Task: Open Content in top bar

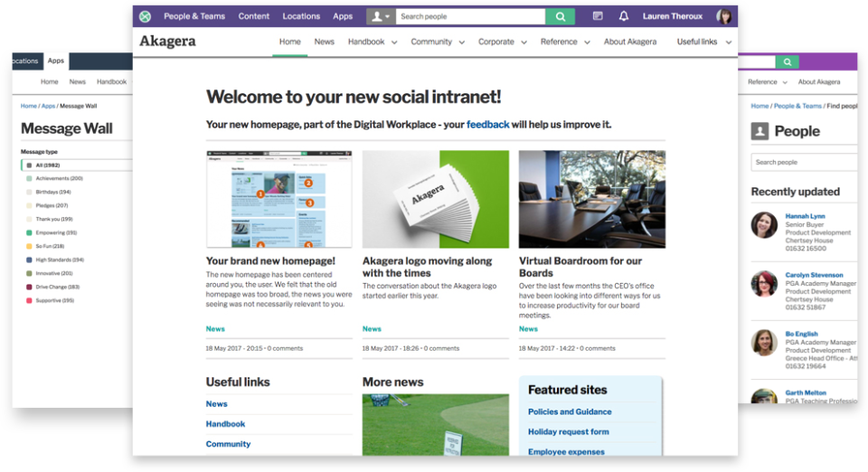Action: [x=253, y=16]
